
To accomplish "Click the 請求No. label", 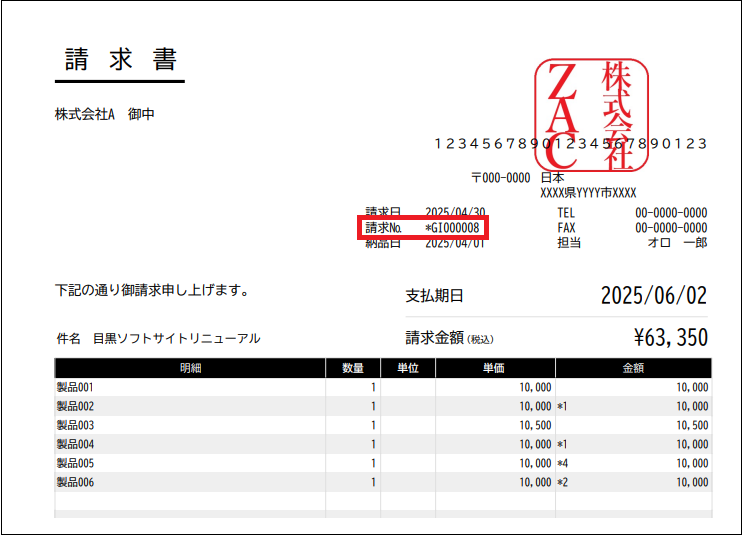I will 384,228.
